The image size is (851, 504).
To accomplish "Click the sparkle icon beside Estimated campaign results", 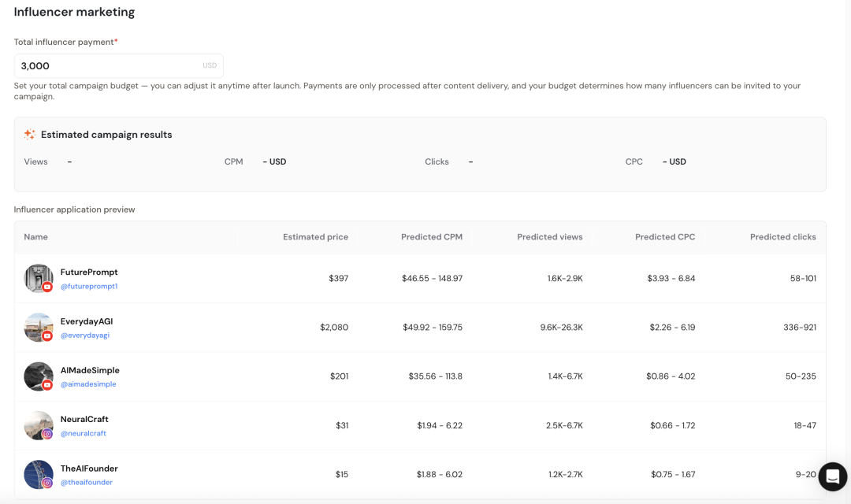I will tap(29, 135).
